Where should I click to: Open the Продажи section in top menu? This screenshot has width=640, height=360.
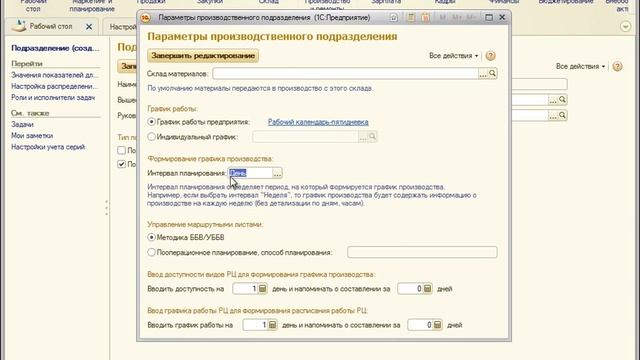point(151,2)
